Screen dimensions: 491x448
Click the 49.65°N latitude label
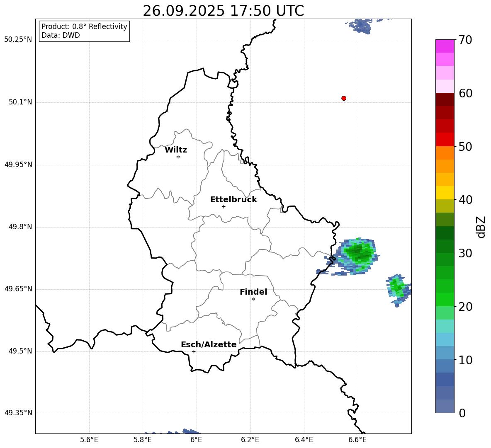click(18, 289)
